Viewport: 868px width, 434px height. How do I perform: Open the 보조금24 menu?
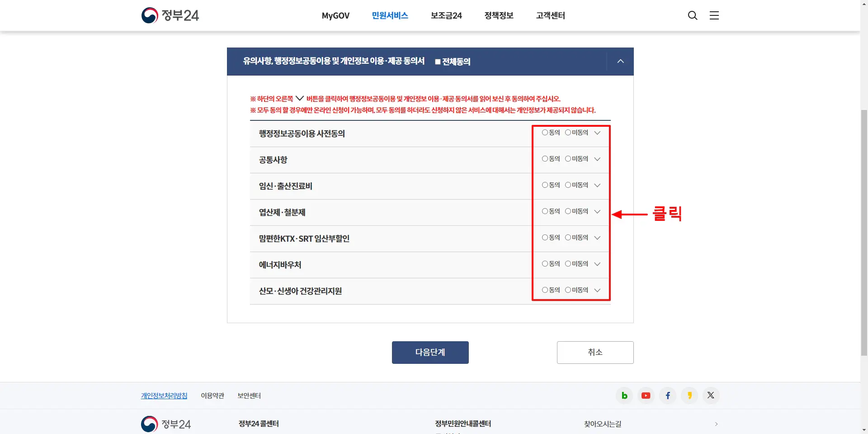(x=446, y=15)
